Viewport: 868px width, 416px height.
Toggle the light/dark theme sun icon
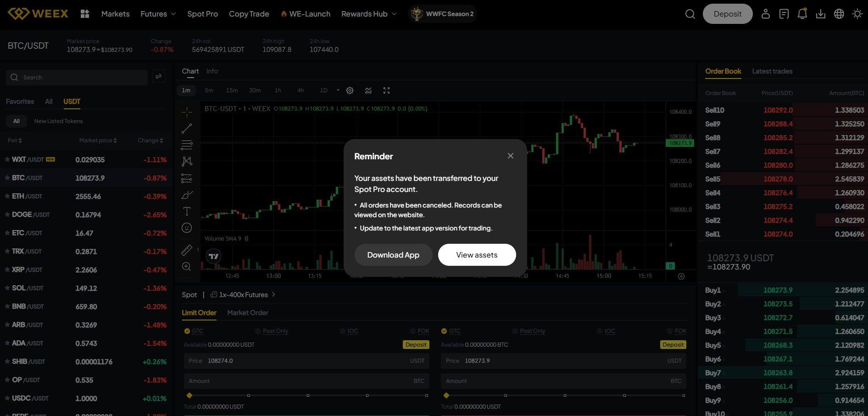pyautogui.click(x=857, y=14)
